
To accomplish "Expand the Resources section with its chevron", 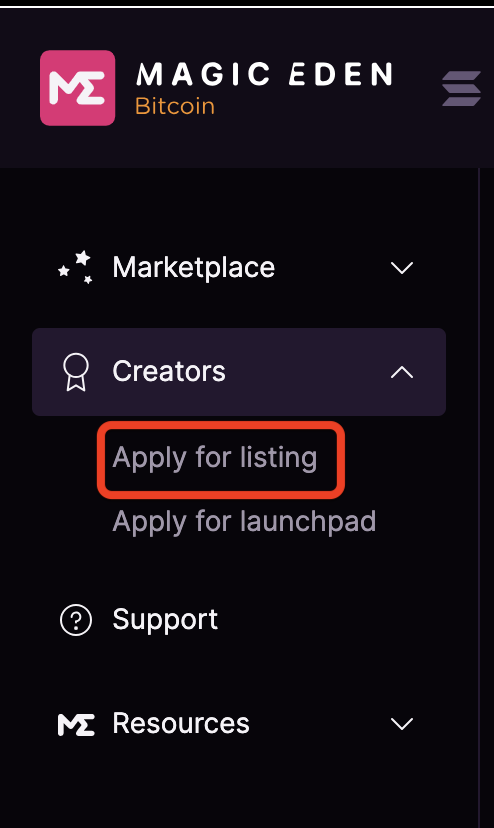I will (402, 723).
